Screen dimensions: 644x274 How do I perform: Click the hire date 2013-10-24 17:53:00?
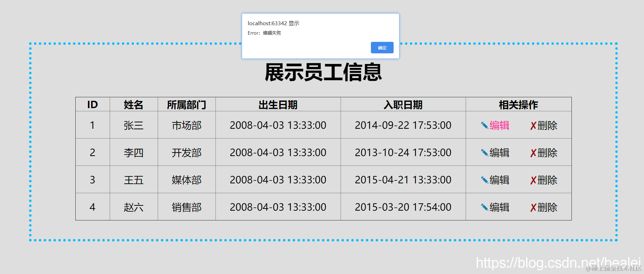coord(403,152)
